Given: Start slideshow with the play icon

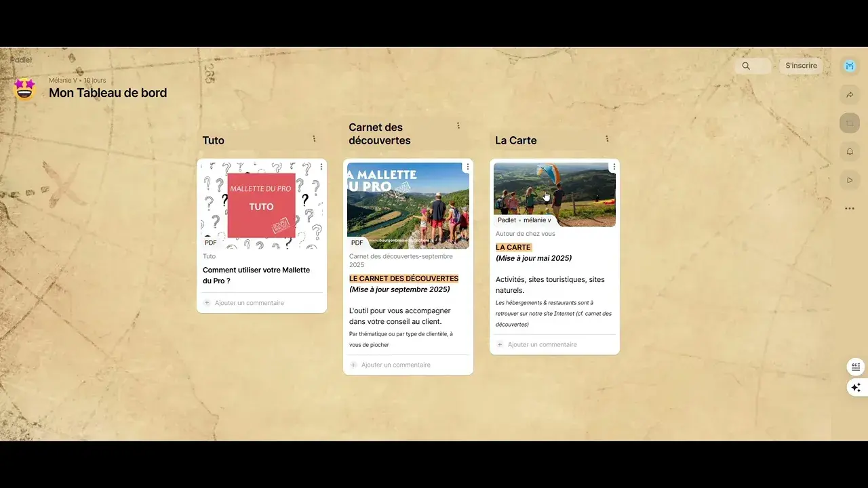Looking at the screenshot, I should click(850, 180).
